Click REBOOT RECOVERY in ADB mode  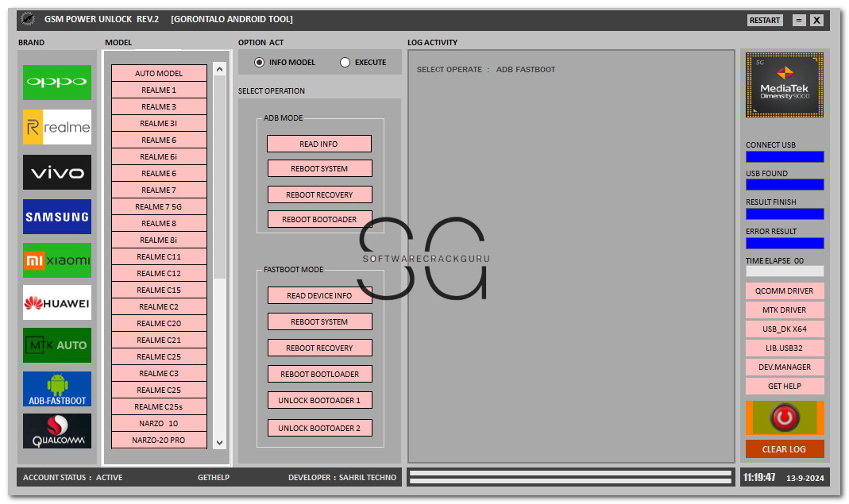319,195
